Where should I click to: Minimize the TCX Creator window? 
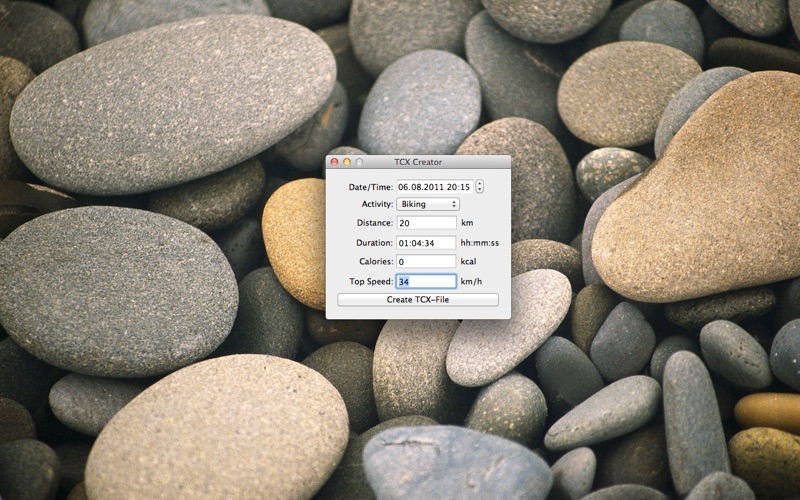(347, 162)
